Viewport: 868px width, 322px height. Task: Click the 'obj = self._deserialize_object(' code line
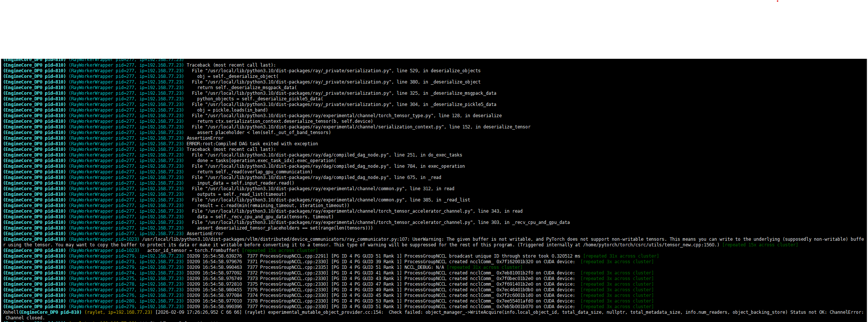[x=238, y=76]
